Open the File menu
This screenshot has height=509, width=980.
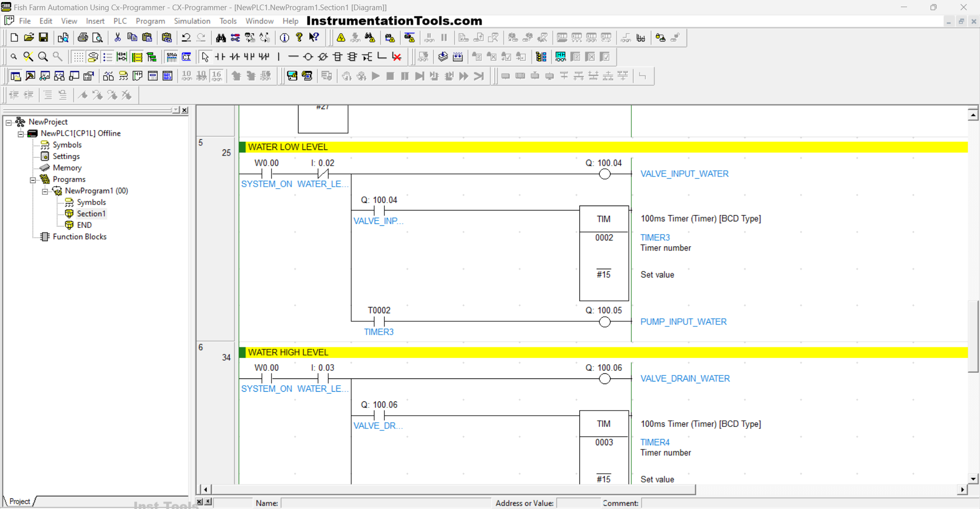(x=25, y=21)
